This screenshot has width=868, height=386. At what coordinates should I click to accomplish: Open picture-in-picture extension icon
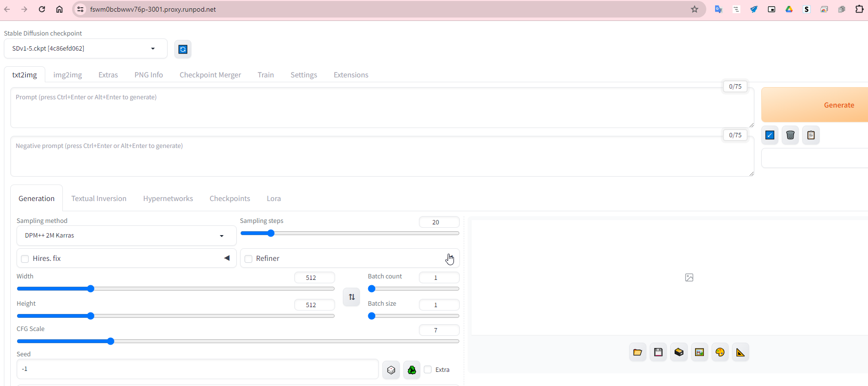tap(772, 9)
